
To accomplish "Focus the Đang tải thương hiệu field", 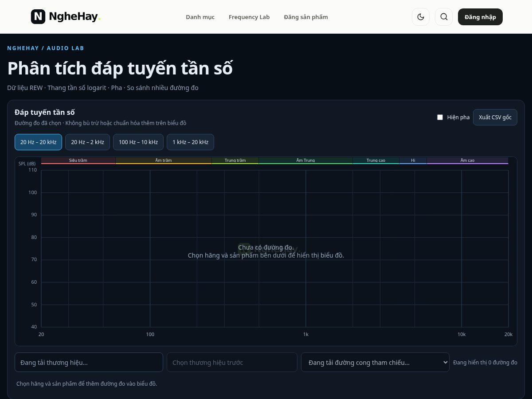I will coord(89,362).
